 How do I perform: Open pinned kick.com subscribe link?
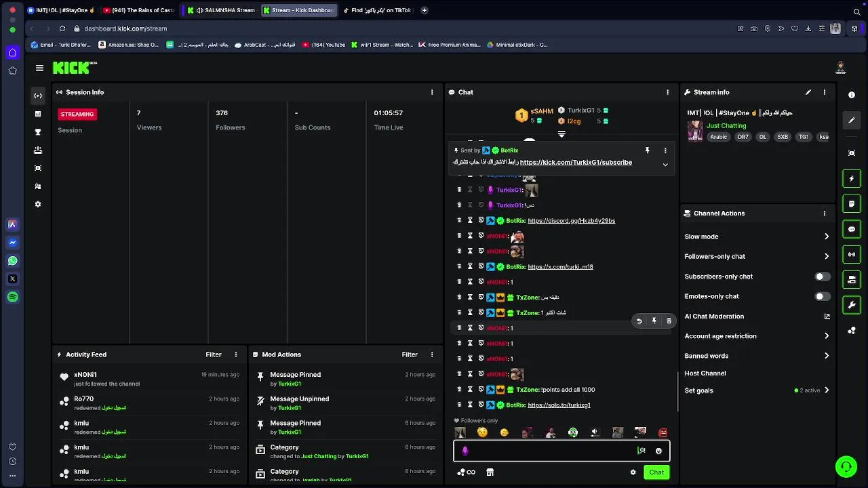(x=576, y=163)
